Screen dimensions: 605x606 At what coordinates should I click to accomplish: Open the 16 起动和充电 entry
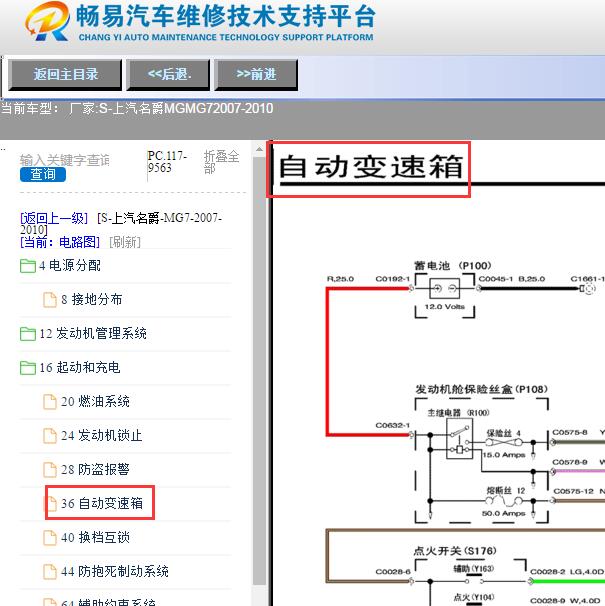[x=80, y=368]
